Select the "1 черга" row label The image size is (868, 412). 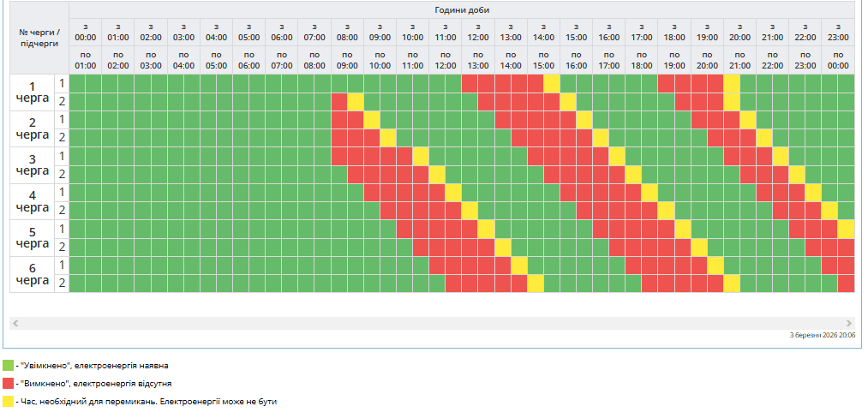33,92
